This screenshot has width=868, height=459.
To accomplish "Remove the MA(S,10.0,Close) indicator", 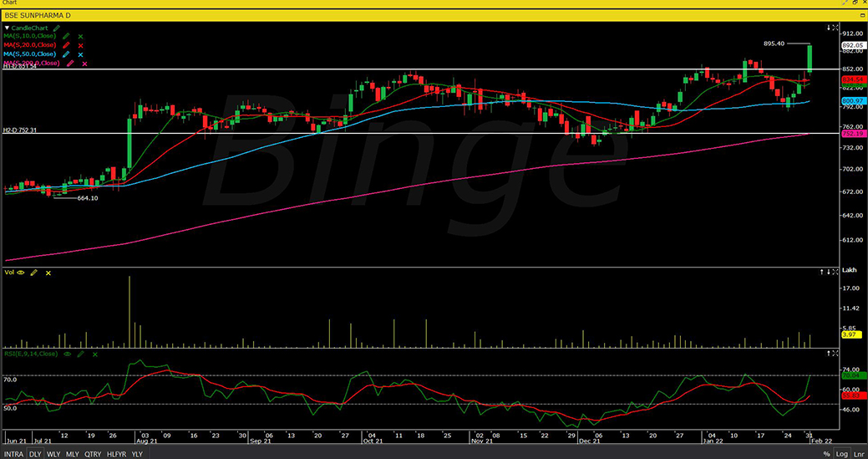I will (80, 37).
